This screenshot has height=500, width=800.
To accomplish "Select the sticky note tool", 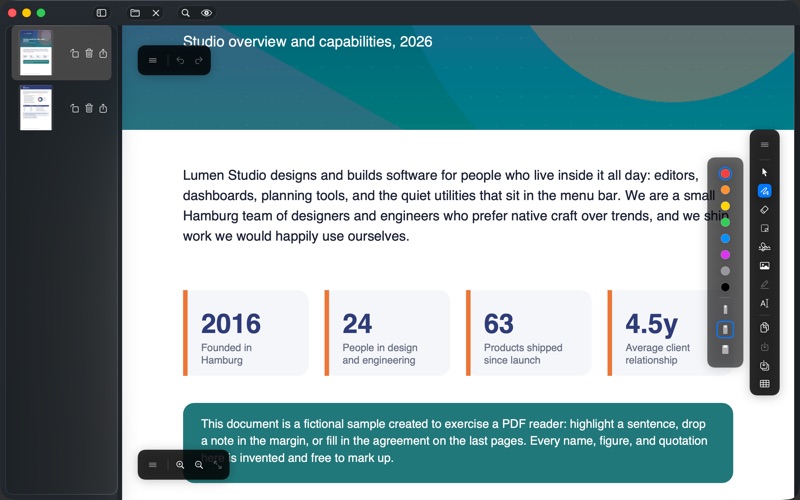I will point(764,229).
